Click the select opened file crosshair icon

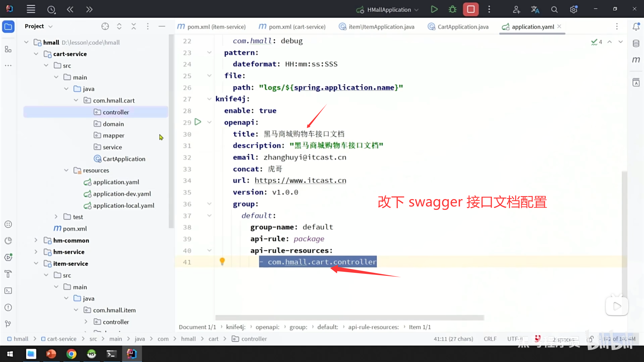[105, 26]
